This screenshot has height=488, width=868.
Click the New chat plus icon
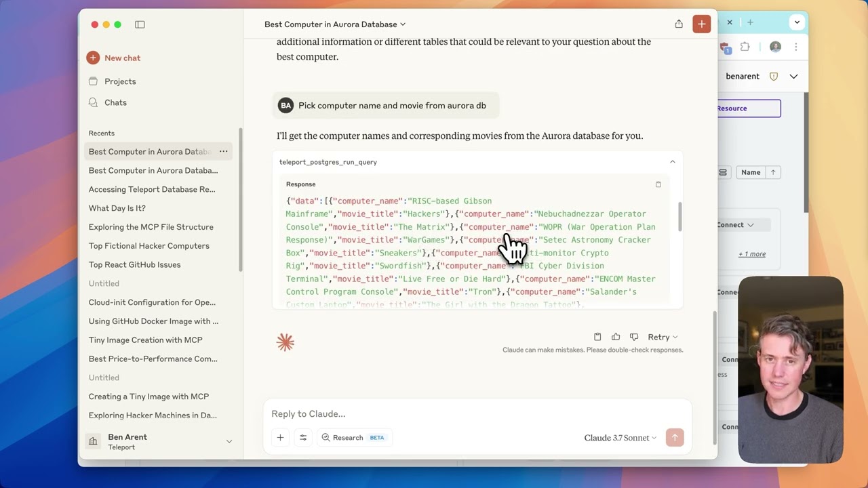click(93, 58)
